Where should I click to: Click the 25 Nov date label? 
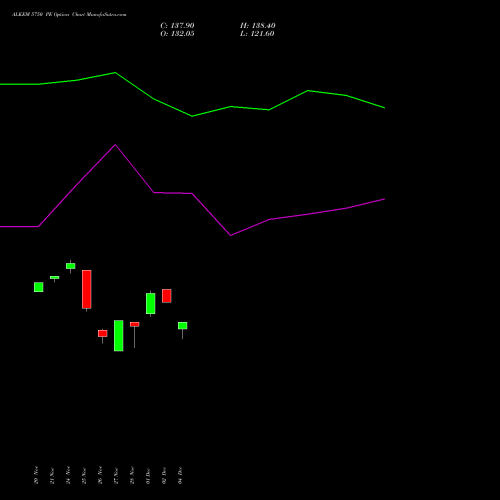84,475
